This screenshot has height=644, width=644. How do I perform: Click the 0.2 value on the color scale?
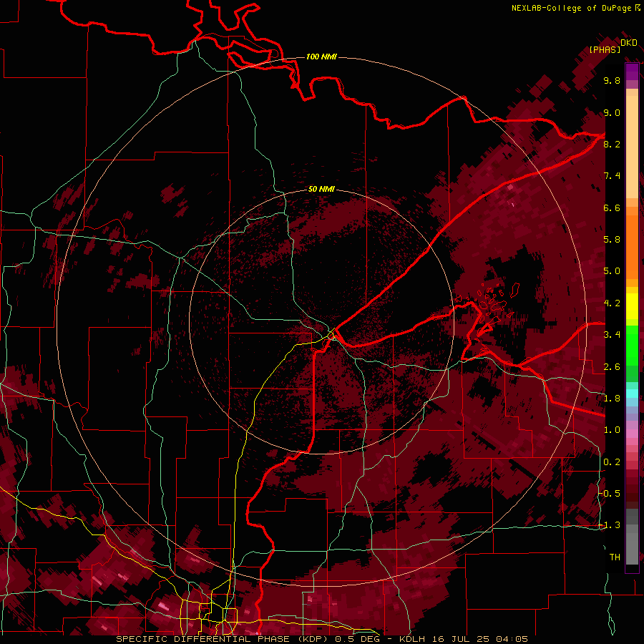pyautogui.click(x=612, y=462)
